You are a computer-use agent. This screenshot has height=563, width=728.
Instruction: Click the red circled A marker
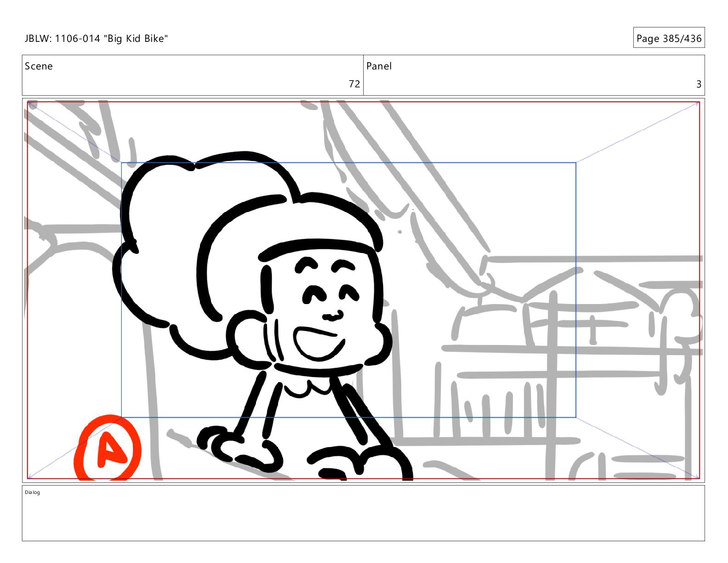[x=108, y=449]
